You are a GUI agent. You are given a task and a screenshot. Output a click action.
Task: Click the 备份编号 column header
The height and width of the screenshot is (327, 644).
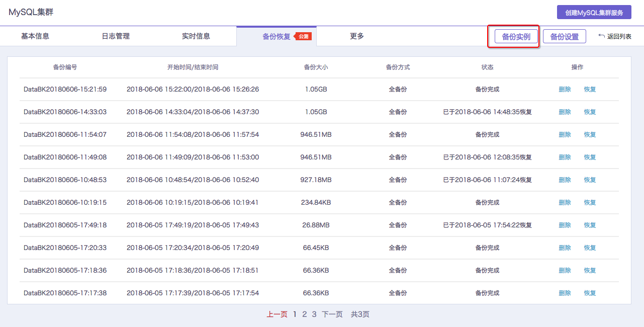coord(65,67)
